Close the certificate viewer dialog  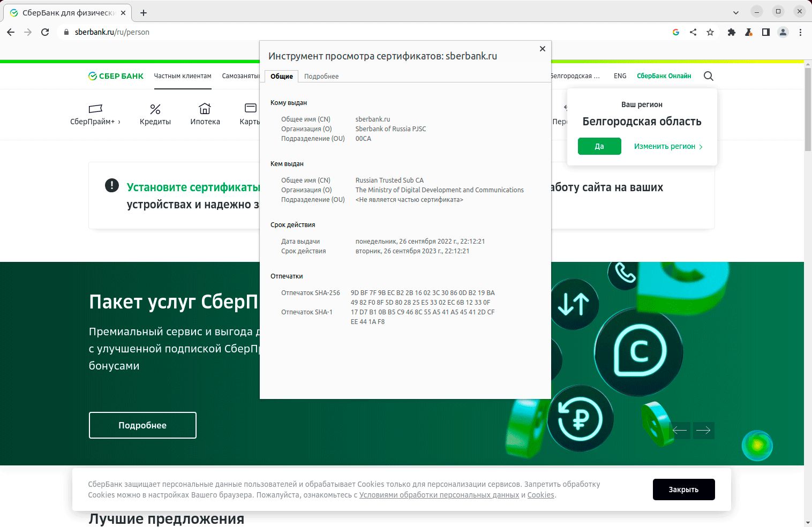click(x=543, y=49)
